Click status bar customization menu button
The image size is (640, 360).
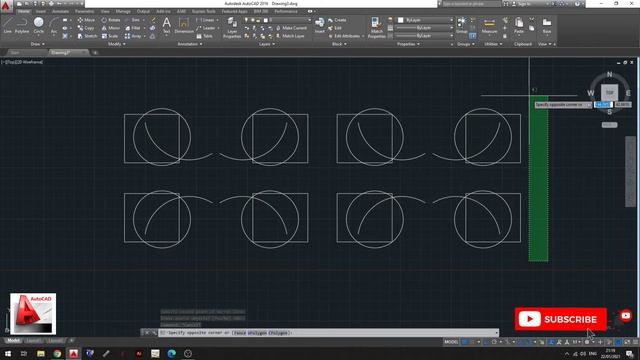tap(635, 342)
